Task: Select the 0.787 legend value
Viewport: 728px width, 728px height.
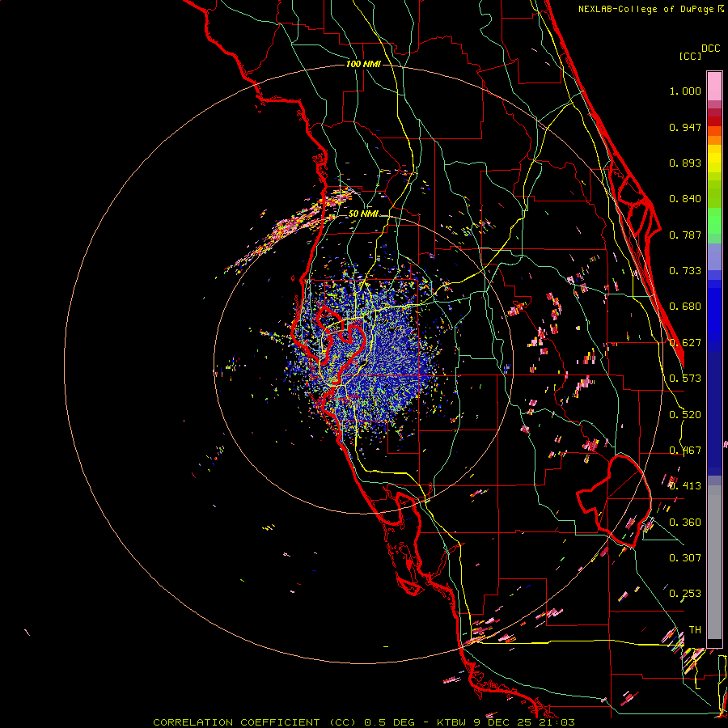Action: pyautogui.click(x=685, y=235)
